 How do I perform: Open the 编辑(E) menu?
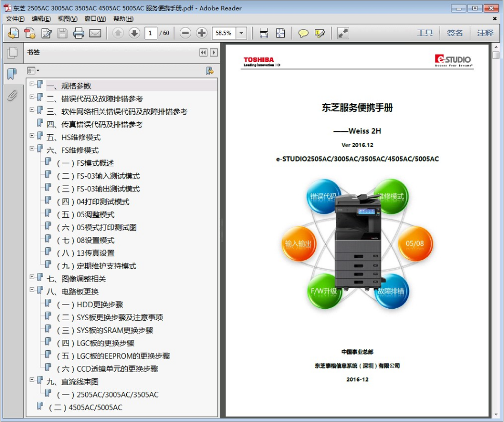(x=41, y=19)
